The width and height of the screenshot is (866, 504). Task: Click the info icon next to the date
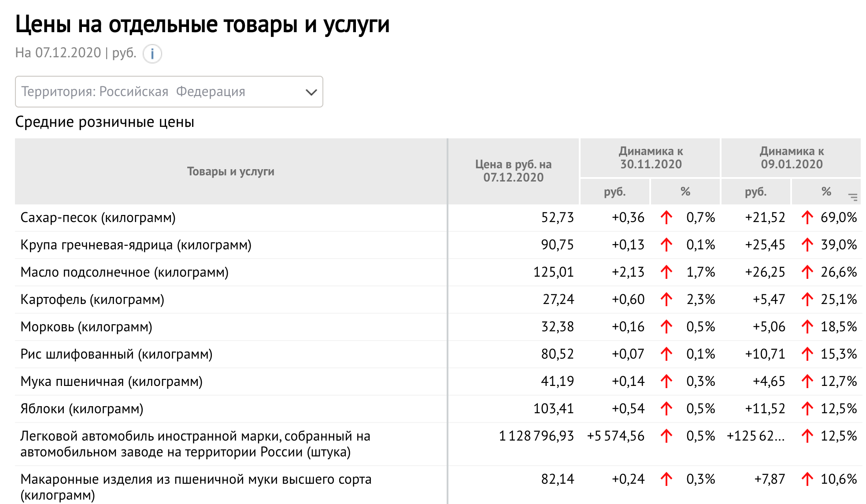[152, 54]
